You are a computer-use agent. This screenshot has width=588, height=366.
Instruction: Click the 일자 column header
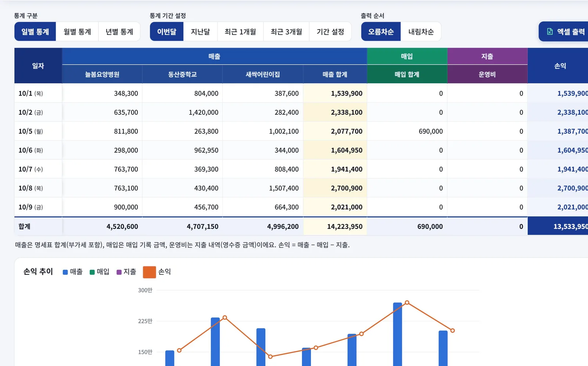38,65
